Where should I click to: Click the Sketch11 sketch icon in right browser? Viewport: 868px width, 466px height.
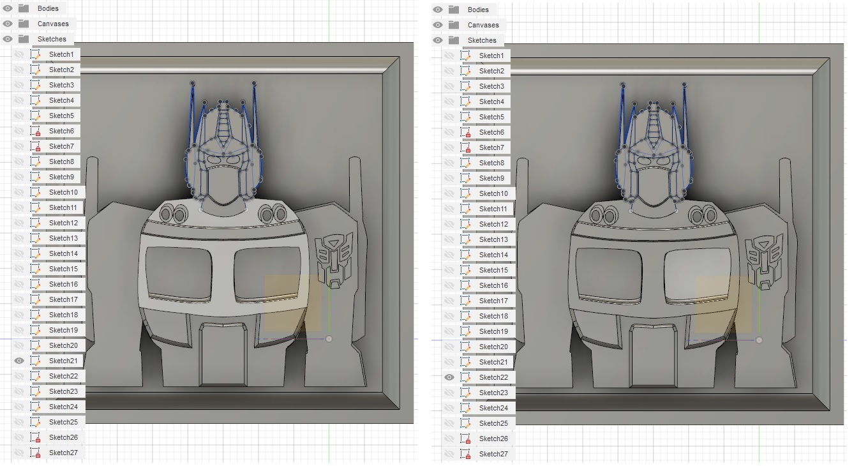point(467,209)
